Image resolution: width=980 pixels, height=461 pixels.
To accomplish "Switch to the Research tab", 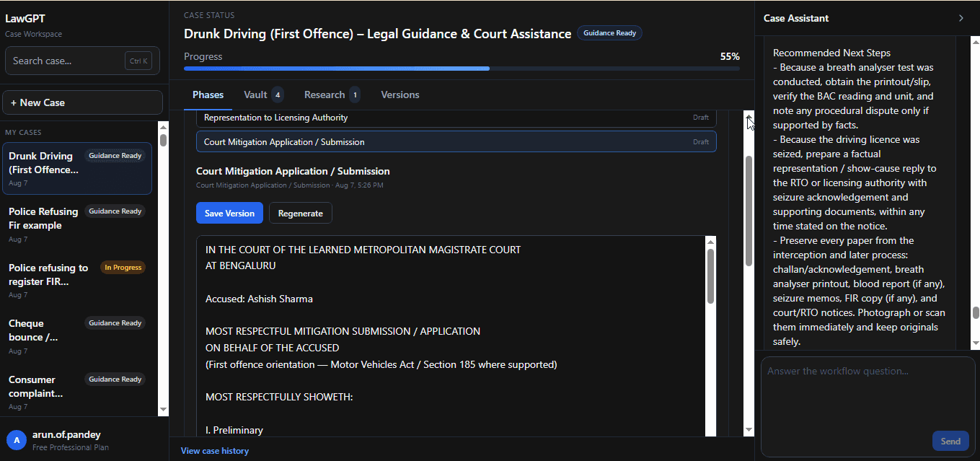I will [332, 95].
